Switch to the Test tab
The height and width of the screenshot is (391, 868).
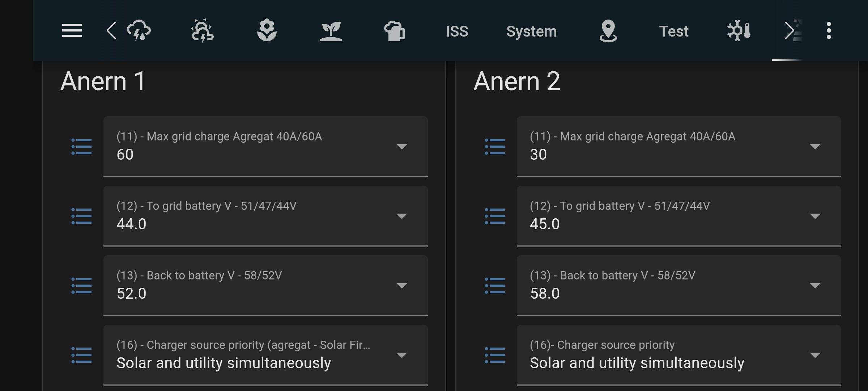(673, 31)
